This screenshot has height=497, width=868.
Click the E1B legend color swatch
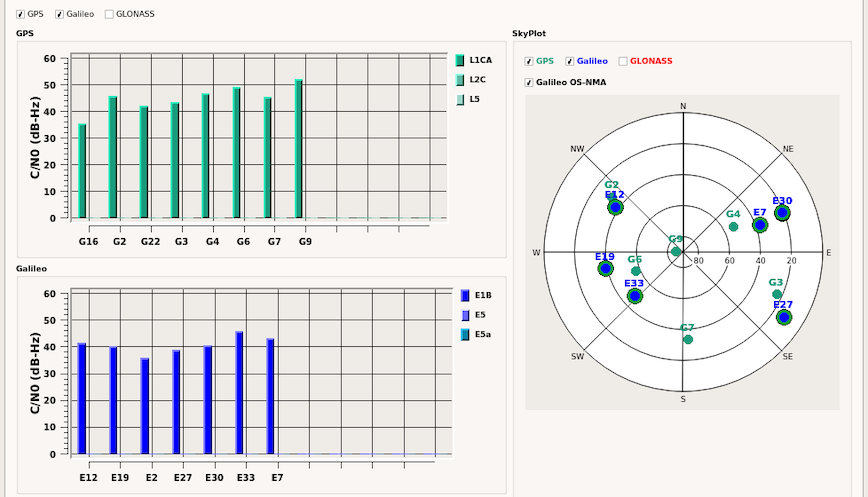tap(465, 295)
